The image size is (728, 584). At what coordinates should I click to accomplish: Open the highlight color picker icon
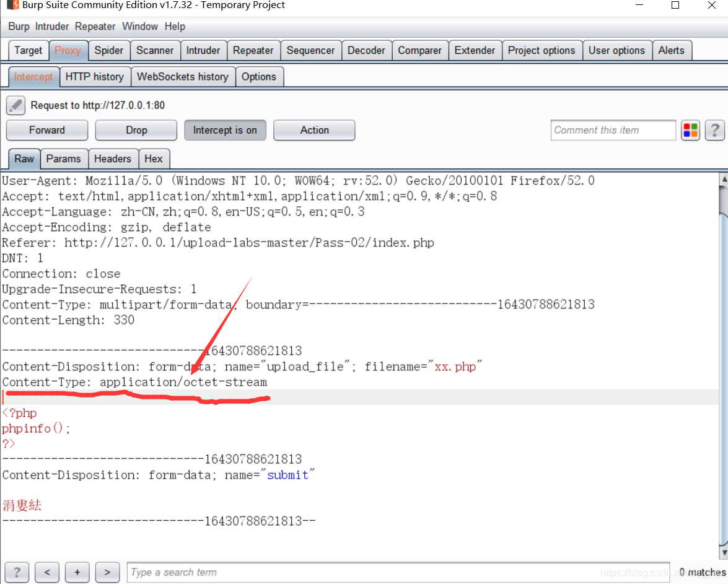click(x=690, y=131)
